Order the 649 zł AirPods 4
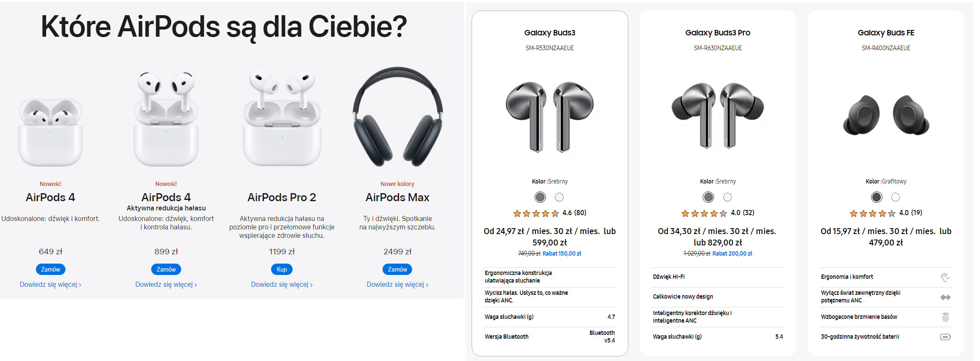 [x=51, y=269]
